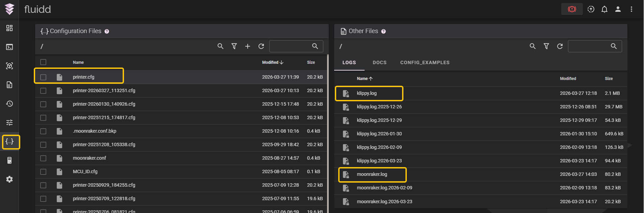Open the Settings gear in sidebar
This screenshot has width=644, height=213.
(9, 179)
